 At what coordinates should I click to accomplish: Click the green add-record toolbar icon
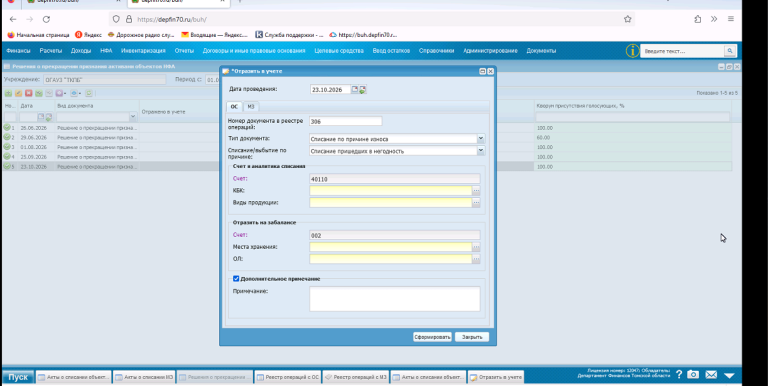tap(8, 93)
